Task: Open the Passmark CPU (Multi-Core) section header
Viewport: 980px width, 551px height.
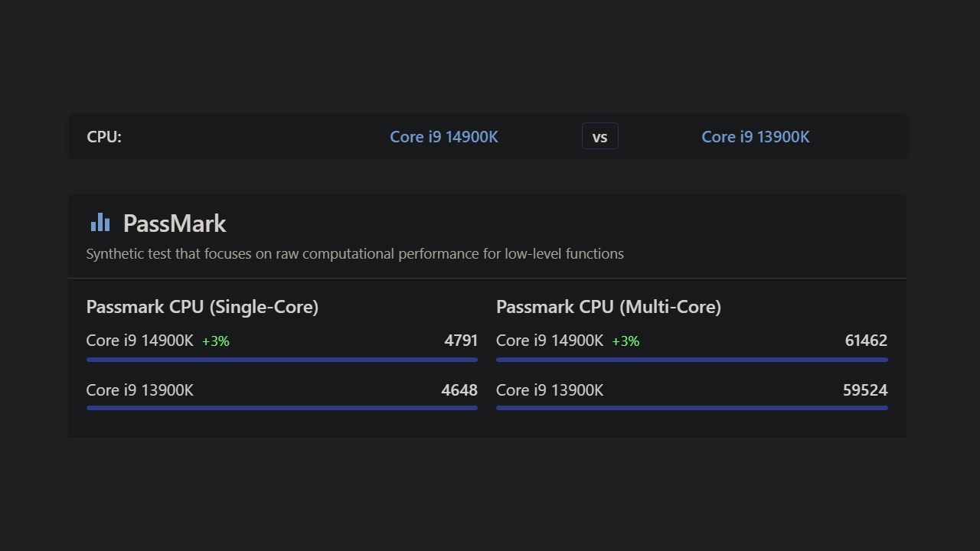Action: pos(609,306)
